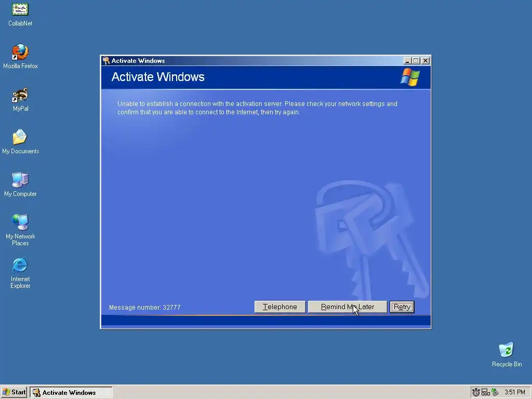
Task: Click the large Activate Windows heading
Action: click(x=158, y=77)
